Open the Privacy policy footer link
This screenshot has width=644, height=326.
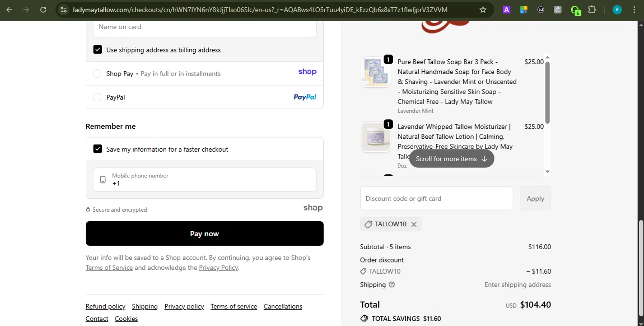pos(184,306)
